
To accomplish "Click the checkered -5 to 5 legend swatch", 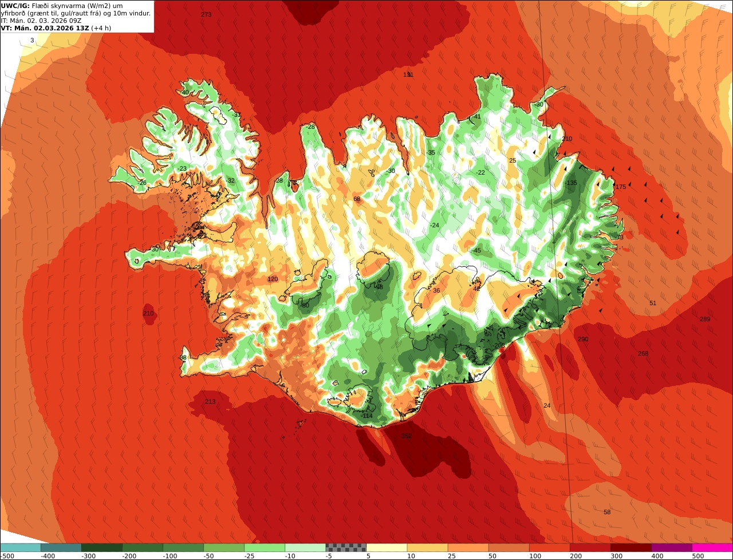I will point(346,547).
